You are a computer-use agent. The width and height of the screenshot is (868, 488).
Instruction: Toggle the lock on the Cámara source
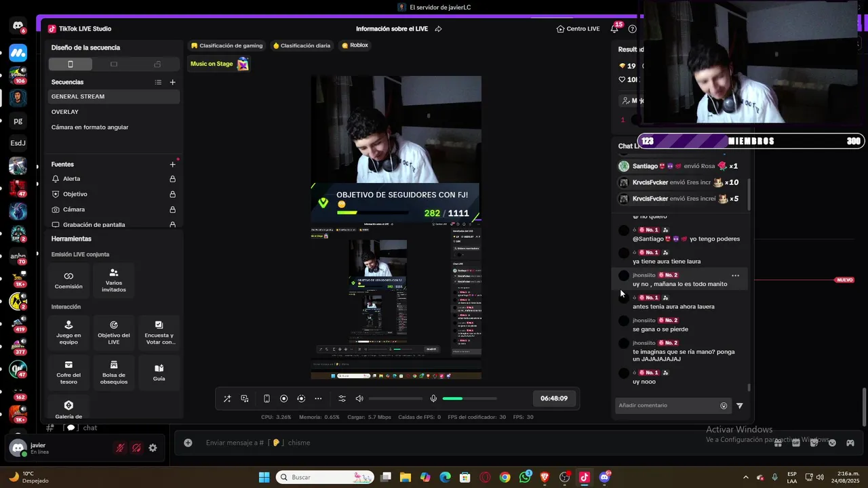pyautogui.click(x=172, y=210)
